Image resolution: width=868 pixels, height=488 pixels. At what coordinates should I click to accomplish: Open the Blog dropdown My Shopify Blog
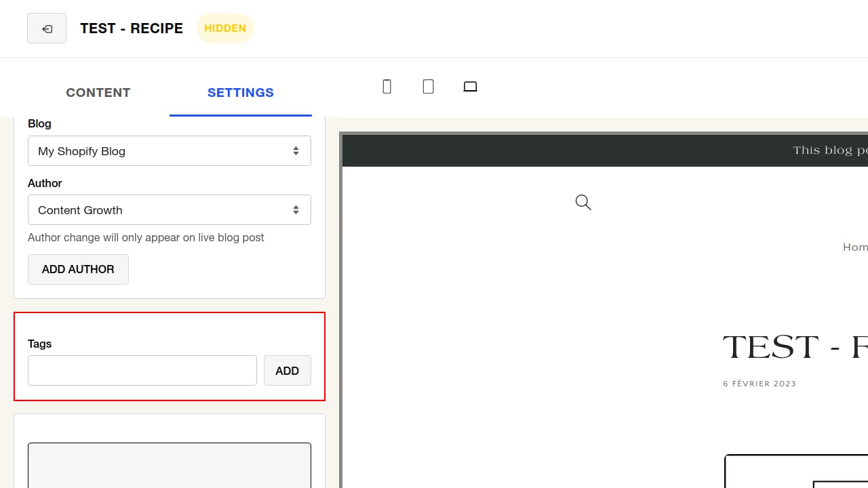click(170, 151)
